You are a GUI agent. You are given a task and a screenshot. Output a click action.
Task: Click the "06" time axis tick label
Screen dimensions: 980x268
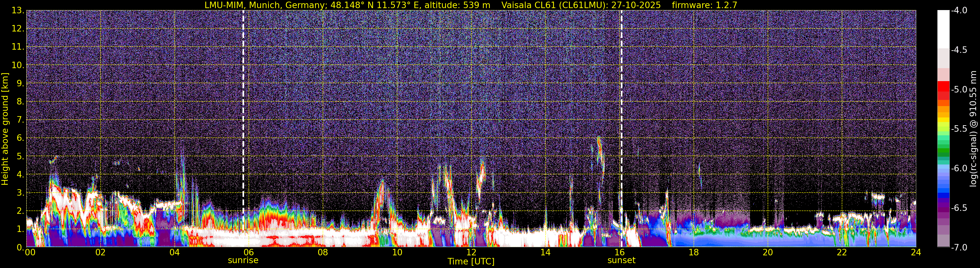[248, 252]
